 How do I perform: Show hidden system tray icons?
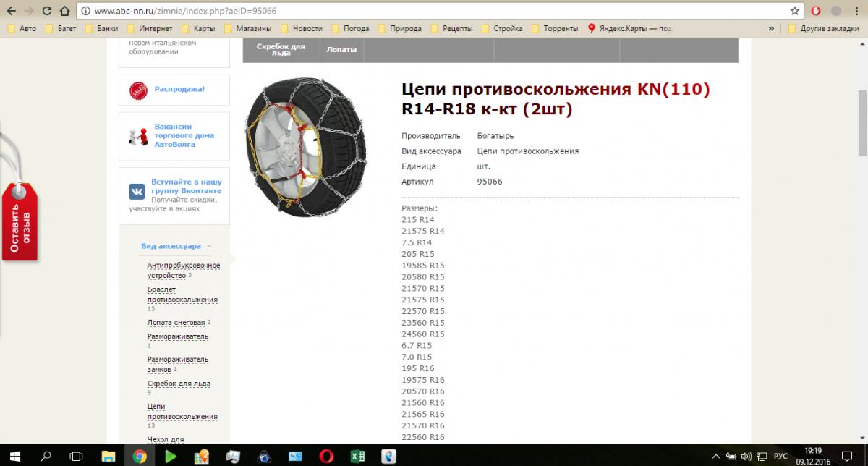(x=715, y=456)
